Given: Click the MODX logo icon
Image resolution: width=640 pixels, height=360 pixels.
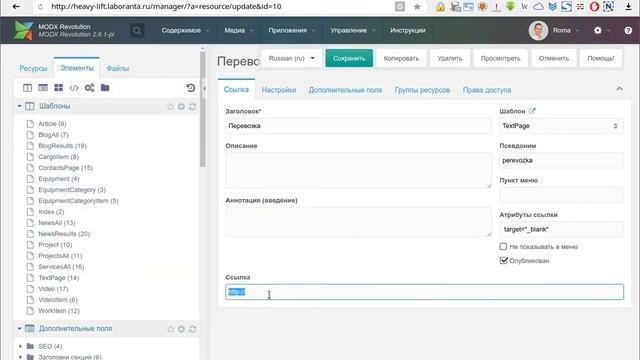Looking at the screenshot, I should [x=23, y=30].
